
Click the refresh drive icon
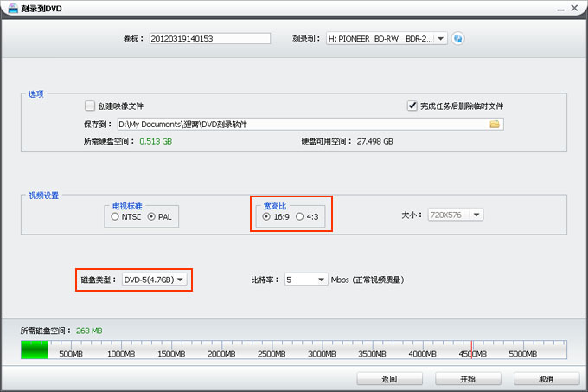coord(457,38)
